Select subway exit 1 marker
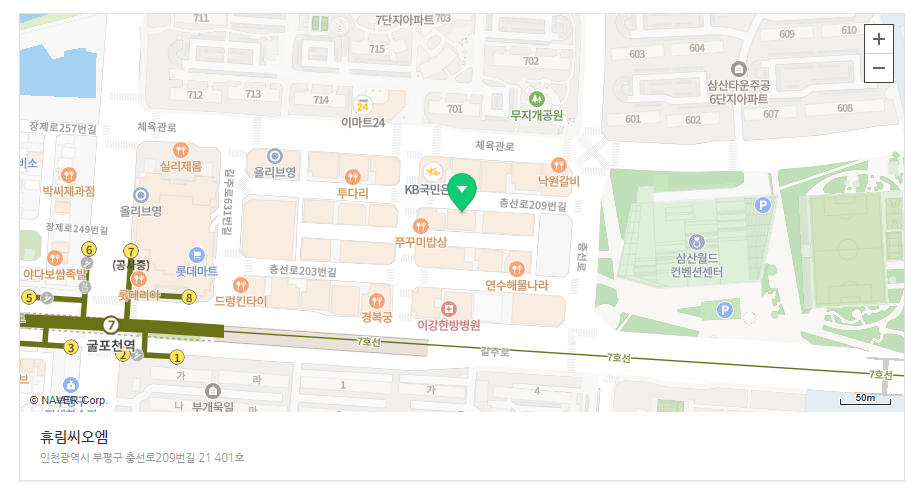 click(x=177, y=357)
